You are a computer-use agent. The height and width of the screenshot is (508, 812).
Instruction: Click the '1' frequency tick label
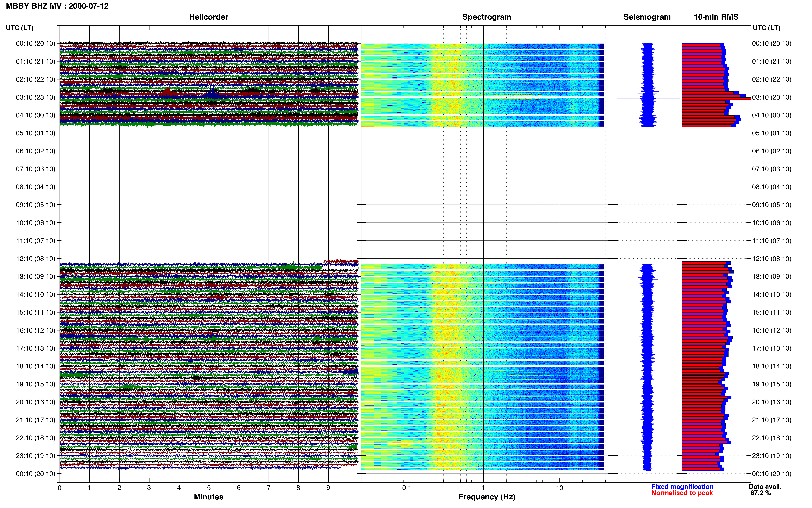tap(483, 488)
